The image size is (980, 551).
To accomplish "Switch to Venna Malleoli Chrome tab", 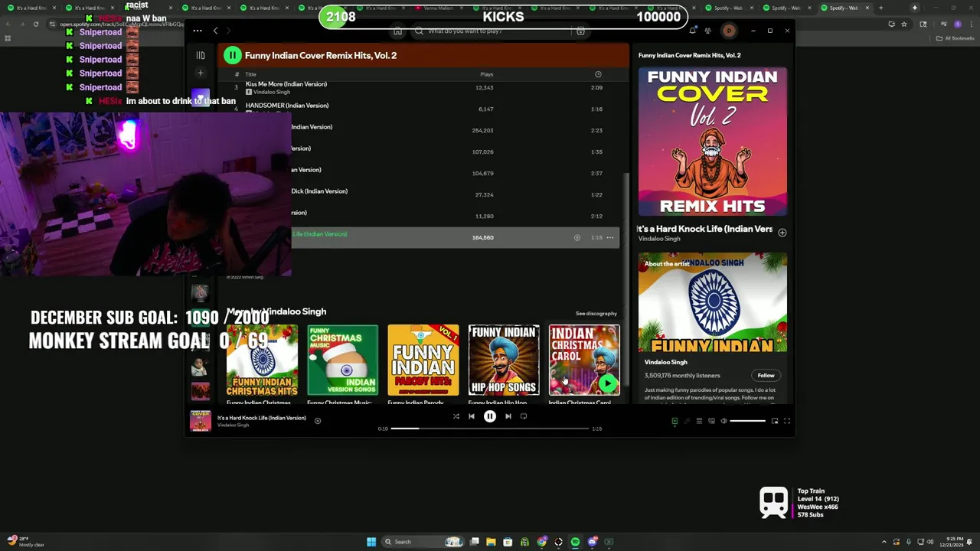I will [x=439, y=8].
